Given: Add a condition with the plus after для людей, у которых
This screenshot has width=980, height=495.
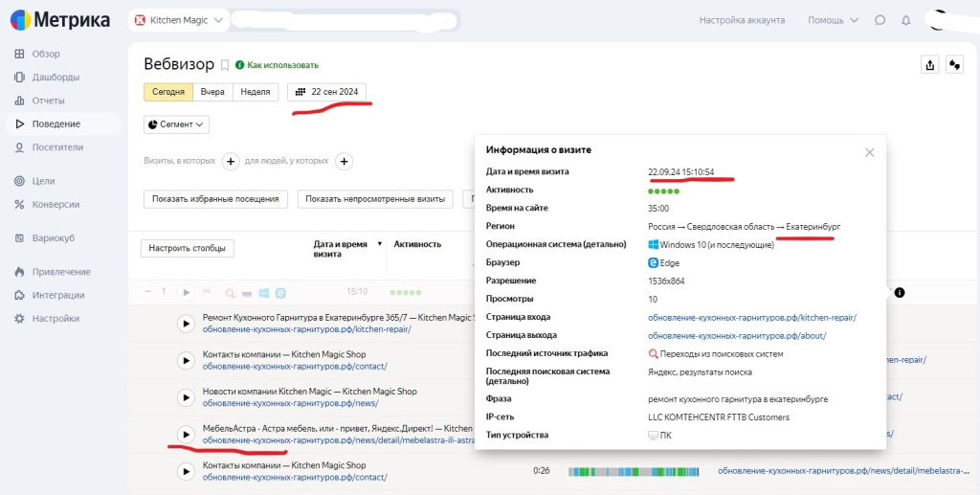Looking at the screenshot, I should (344, 162).
